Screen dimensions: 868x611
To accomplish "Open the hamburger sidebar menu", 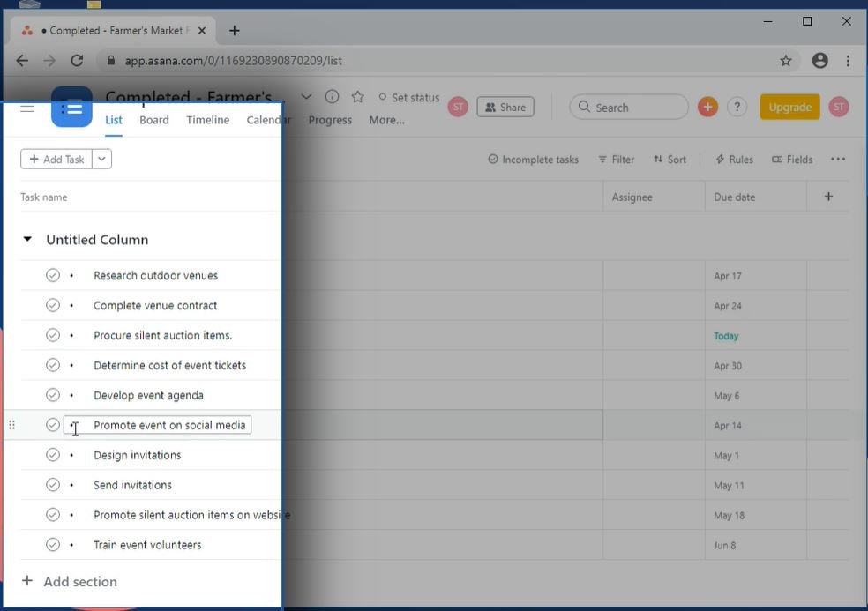I will (x=27, y=108).
